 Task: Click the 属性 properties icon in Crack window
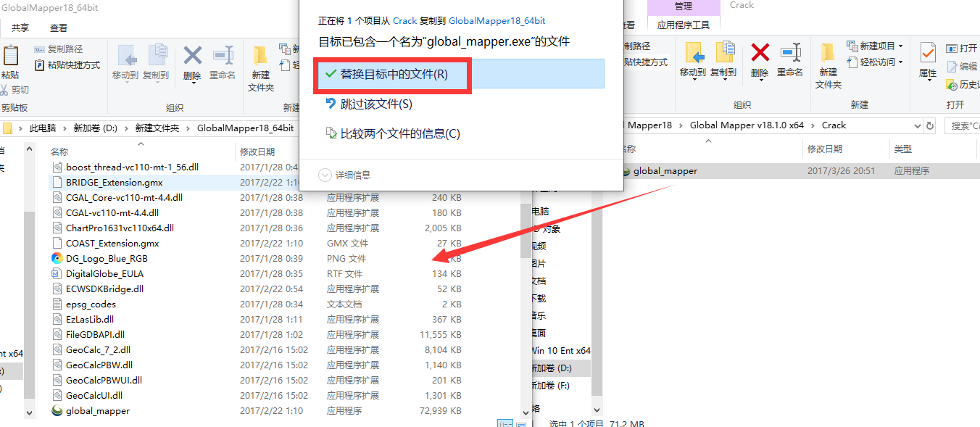click(x=928, y=54)
